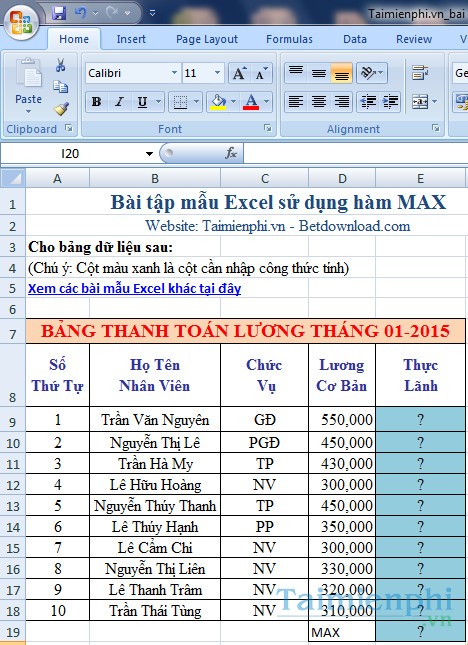Toggle Italic formatting
The height and width of the screenshot is (645, 468).
click(x=119, y=102)
